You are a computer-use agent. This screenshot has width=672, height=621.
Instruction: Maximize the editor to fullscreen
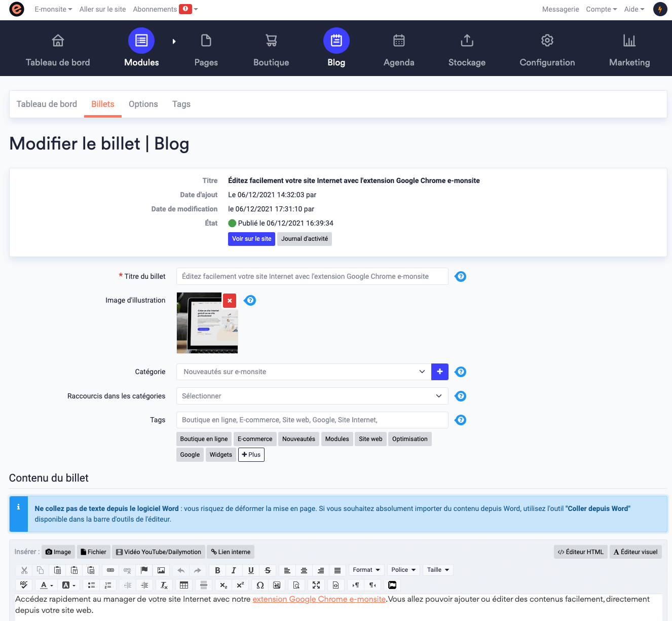pos(316,585)
